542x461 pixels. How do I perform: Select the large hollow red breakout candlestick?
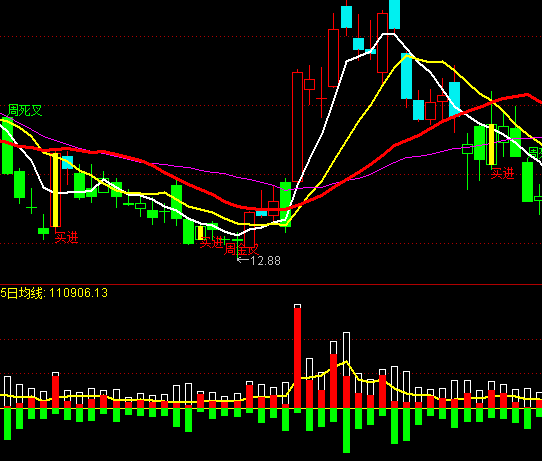(x=297, y=127)
